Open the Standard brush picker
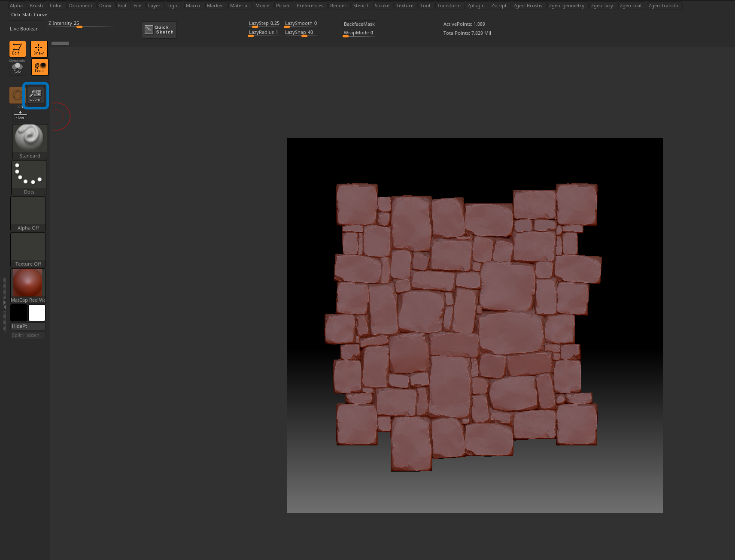Image resolution: width=735 pixels, height=560 pixels. tap(29, 141)
